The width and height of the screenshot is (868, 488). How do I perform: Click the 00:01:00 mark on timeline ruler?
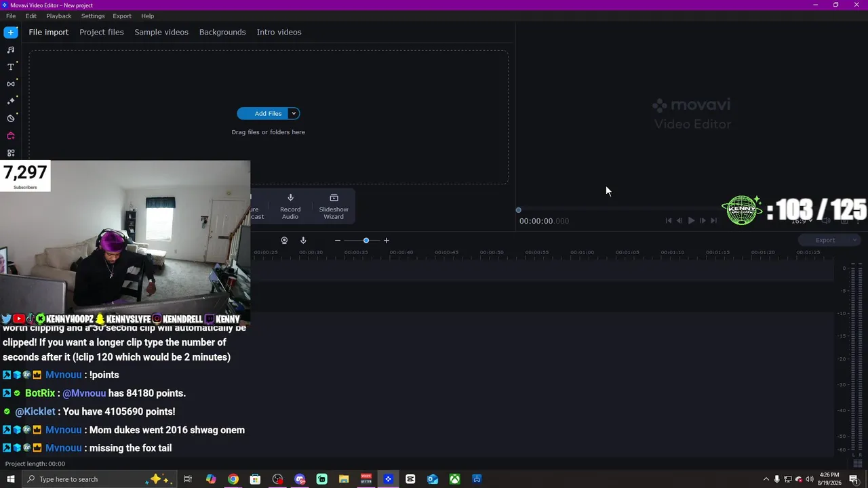(582, 252)
